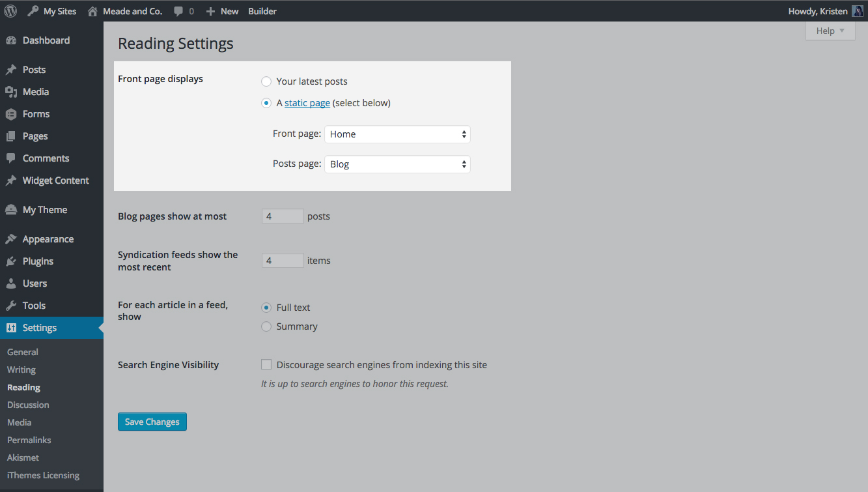Click the Dashboard gauge icon

click(x=11, y=40)
